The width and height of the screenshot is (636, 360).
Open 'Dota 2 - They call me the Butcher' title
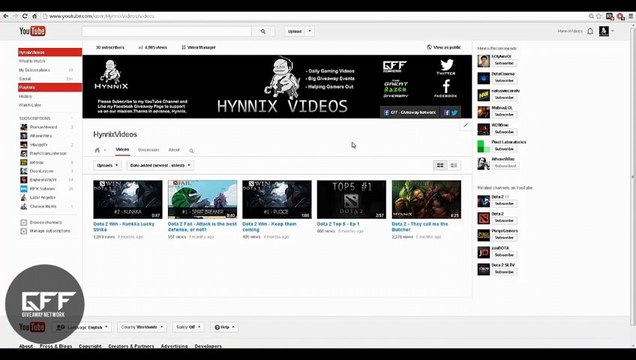click(x=420, y=227)
